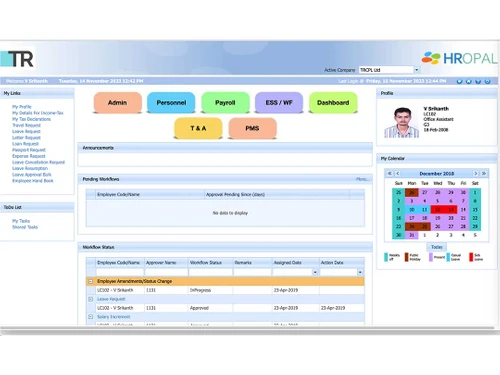Open My Tasks in ToDo List
Image resolution: width=500 pixels, height=375 pixels.
point(21,221)
